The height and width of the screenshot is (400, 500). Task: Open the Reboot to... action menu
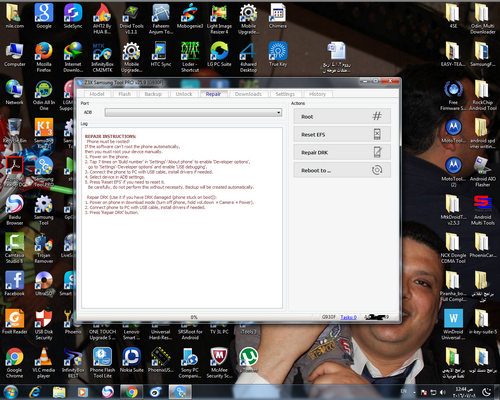click(342, 170)
